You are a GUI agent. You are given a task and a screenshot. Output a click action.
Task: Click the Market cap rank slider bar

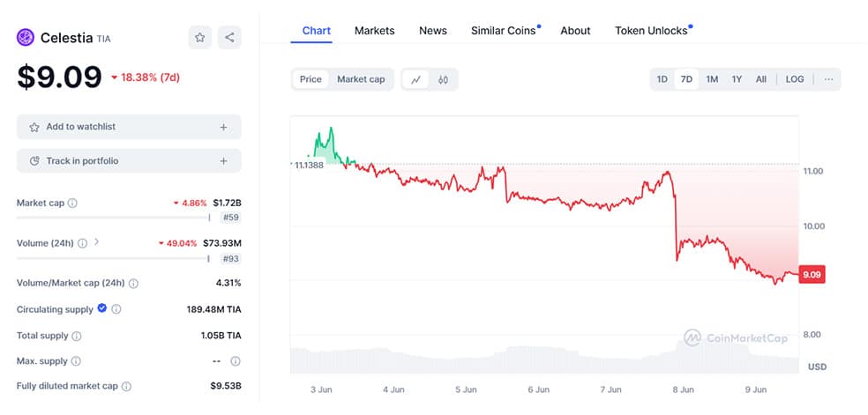click(x=114, y=218)
